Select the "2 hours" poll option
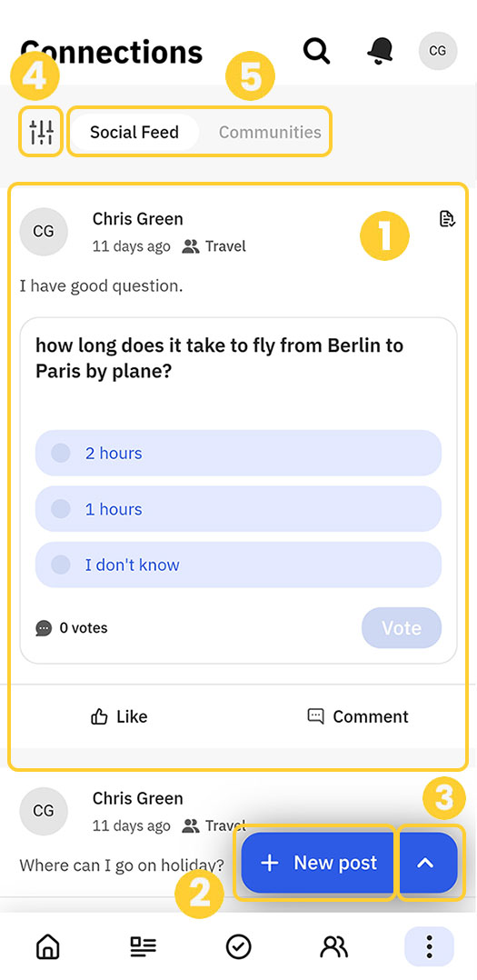The image size is (477, 980). pyautogui.click(x=238, y=453)
